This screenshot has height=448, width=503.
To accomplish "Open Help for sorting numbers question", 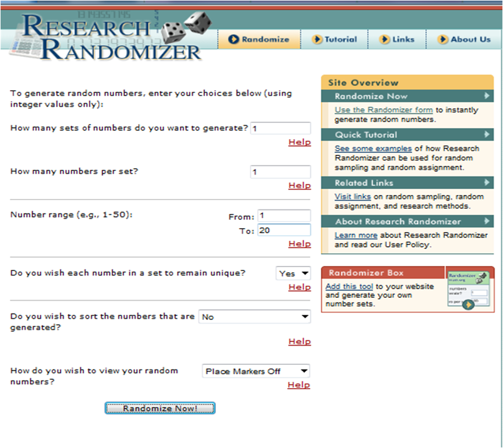I will [x=300, y=342].
